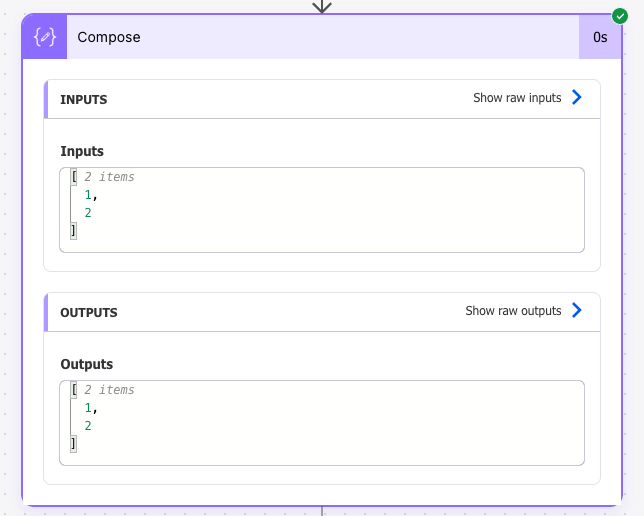
Task: Click the Compose action curly-brace icon
Action: [x=45, y=37]
